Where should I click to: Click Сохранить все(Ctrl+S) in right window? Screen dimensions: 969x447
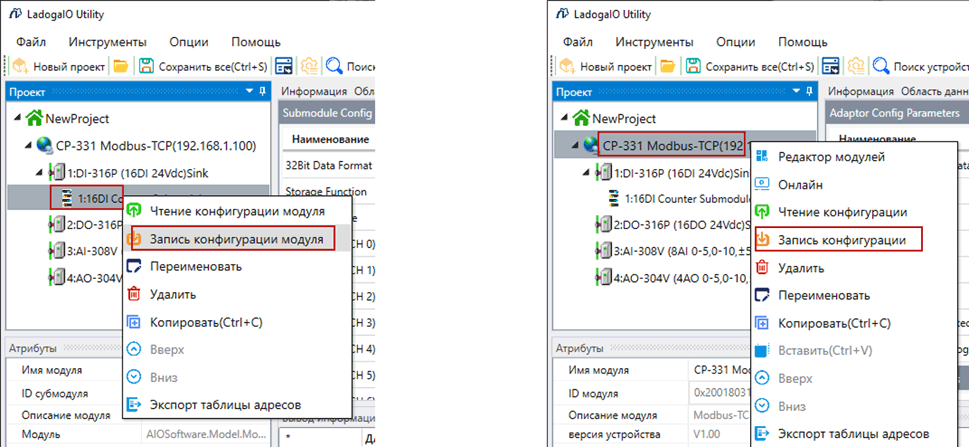point(750,66)
